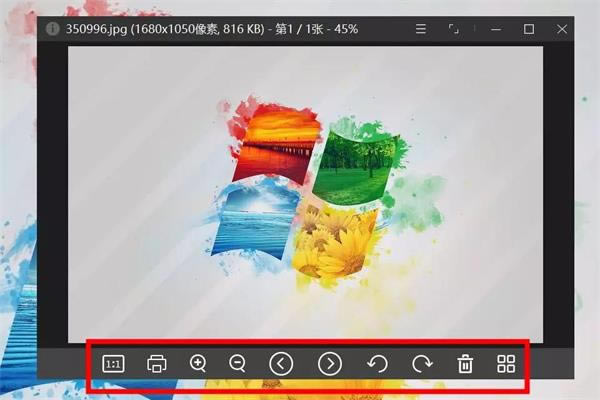Delete the image with the trash icon
Viewport: 600px width, 400px height.
click(465, 364)
